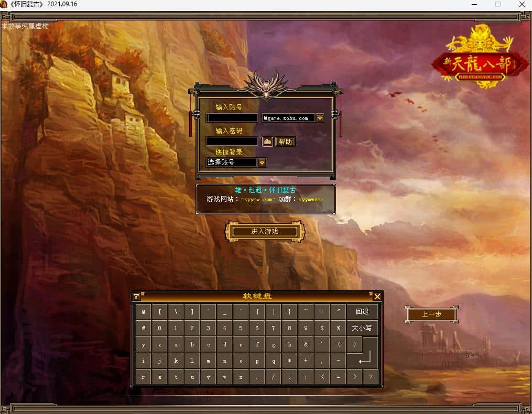This screenshot has height=414, width=532.
Task: Open the soft keyboard via keyboard icon
Action: [x=268, y=141]
